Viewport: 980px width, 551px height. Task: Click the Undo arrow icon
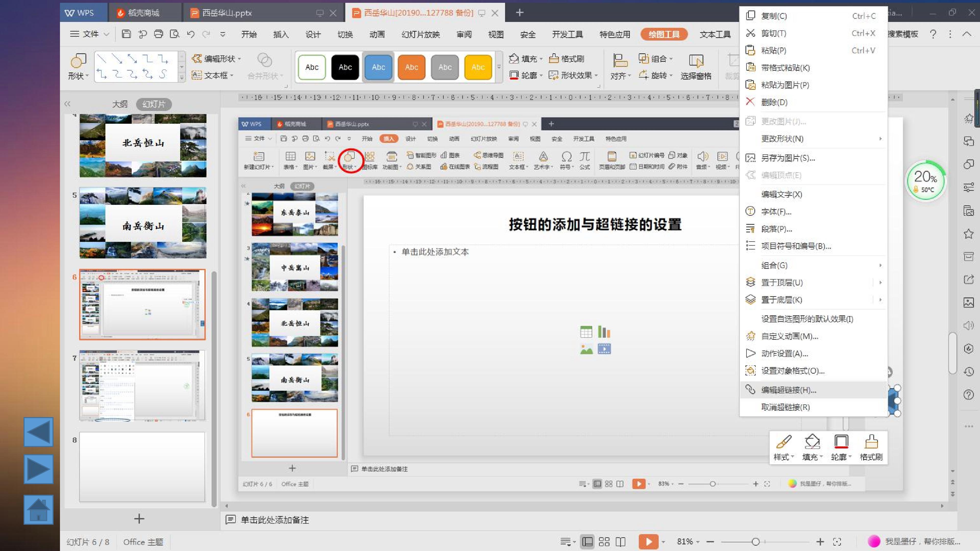(190, 34)
